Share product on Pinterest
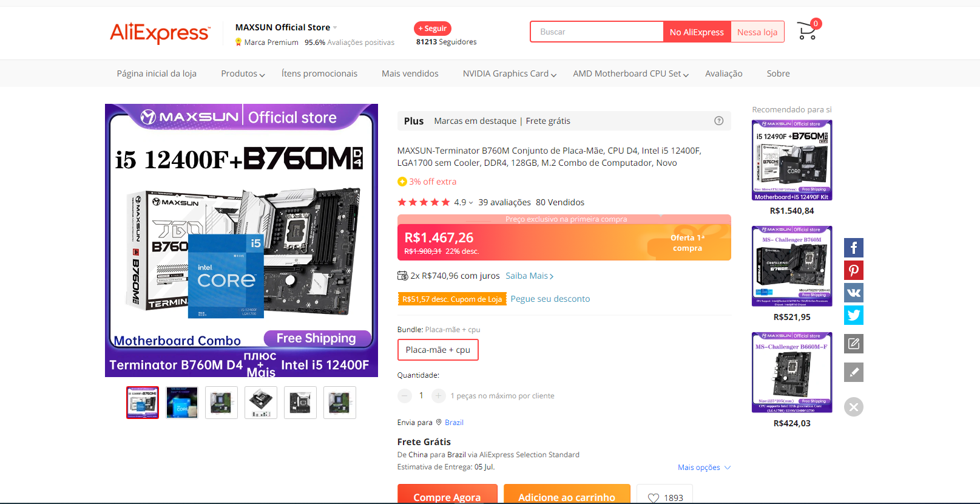Viewport: 980px width, 504px height. coord(854,270)
